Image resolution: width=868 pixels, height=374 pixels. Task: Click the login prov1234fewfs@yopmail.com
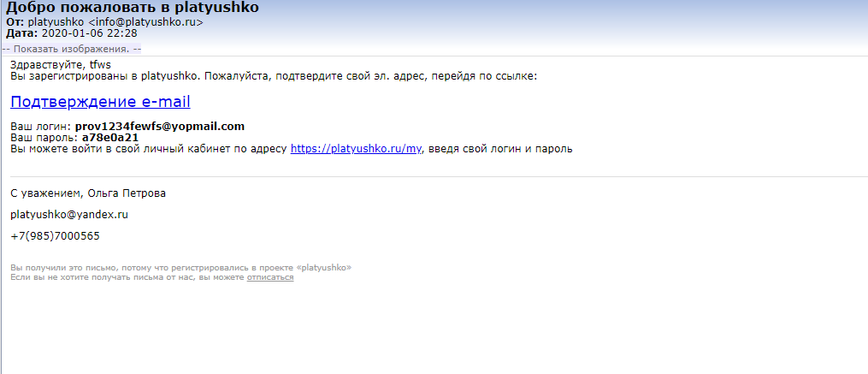coord(160,127)
